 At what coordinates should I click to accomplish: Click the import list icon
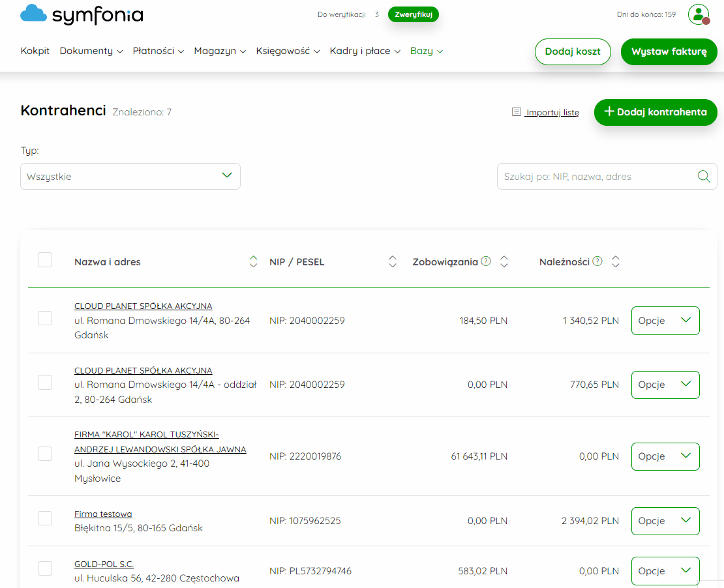[516, 111]
